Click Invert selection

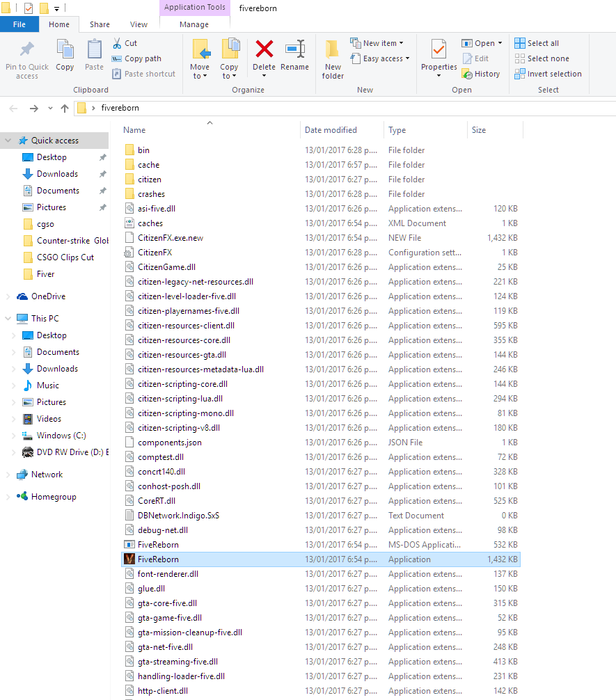tap(548, 74)
